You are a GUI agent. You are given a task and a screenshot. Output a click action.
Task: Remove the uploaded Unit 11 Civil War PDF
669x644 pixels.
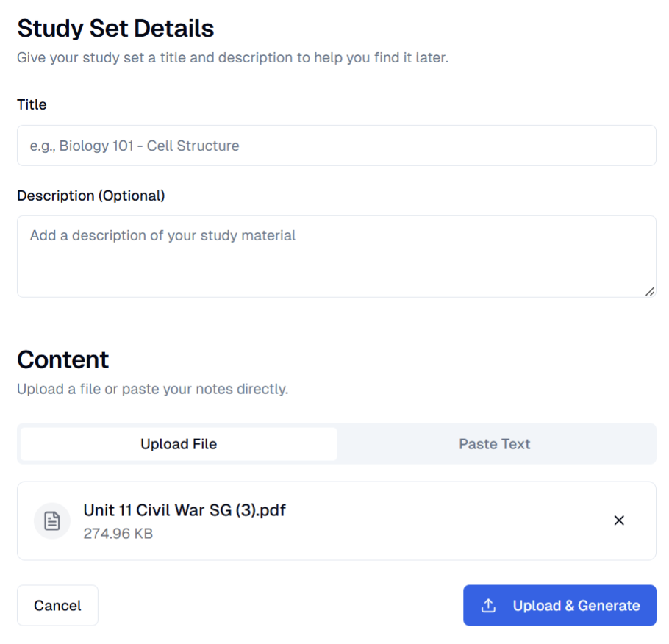(x=619, y=520)
